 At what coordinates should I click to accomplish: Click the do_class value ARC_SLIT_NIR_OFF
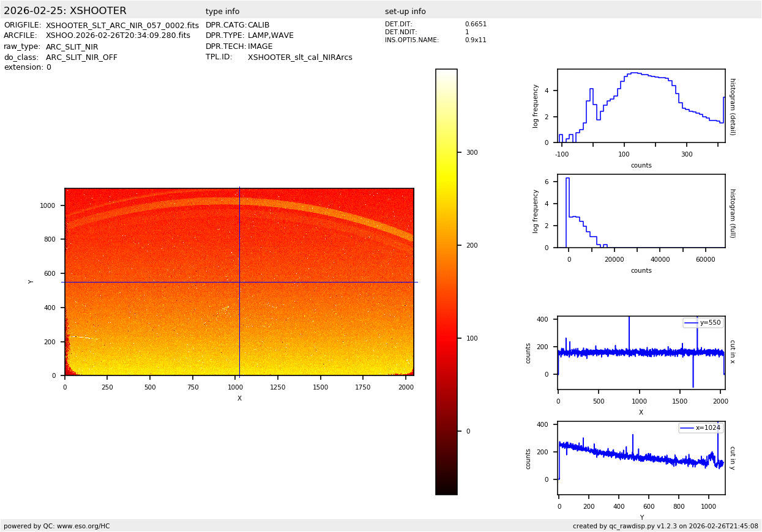pos(81,57)
